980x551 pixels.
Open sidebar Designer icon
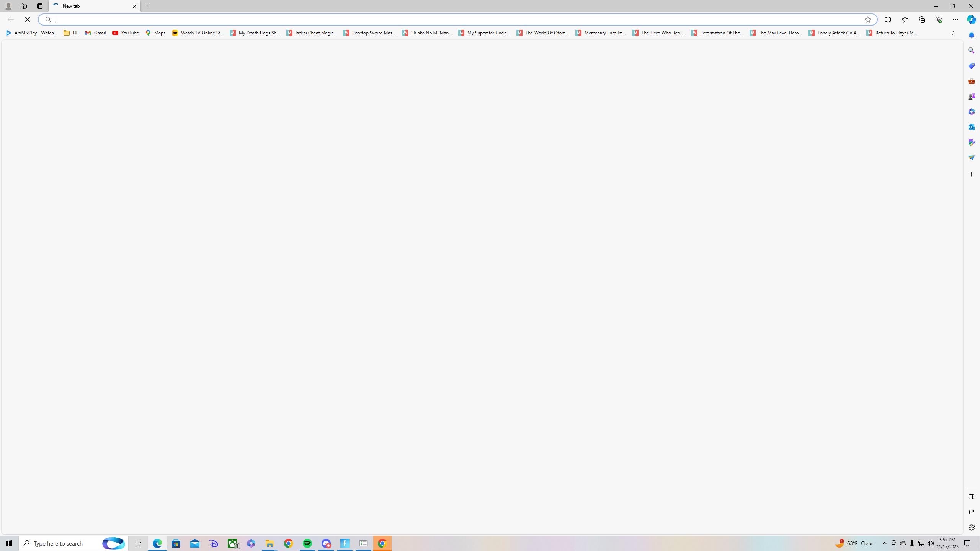click(x=971, y=142)
